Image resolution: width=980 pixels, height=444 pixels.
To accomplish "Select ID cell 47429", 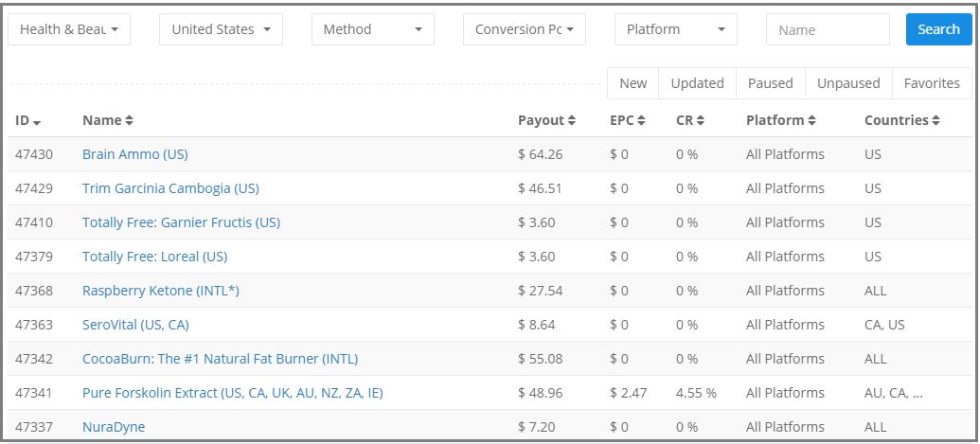I will pyautogui.click(x=34, y=188).
